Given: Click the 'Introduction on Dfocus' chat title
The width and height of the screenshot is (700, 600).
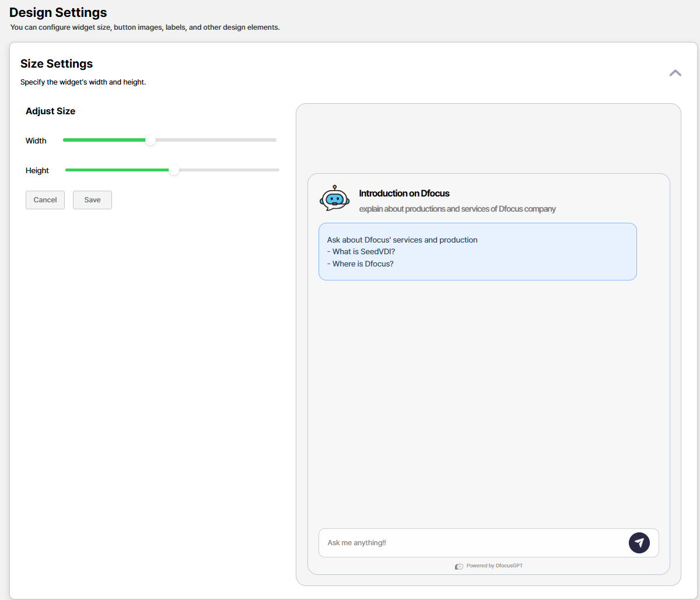Looking at the screenshot, I should pos(404,194).
